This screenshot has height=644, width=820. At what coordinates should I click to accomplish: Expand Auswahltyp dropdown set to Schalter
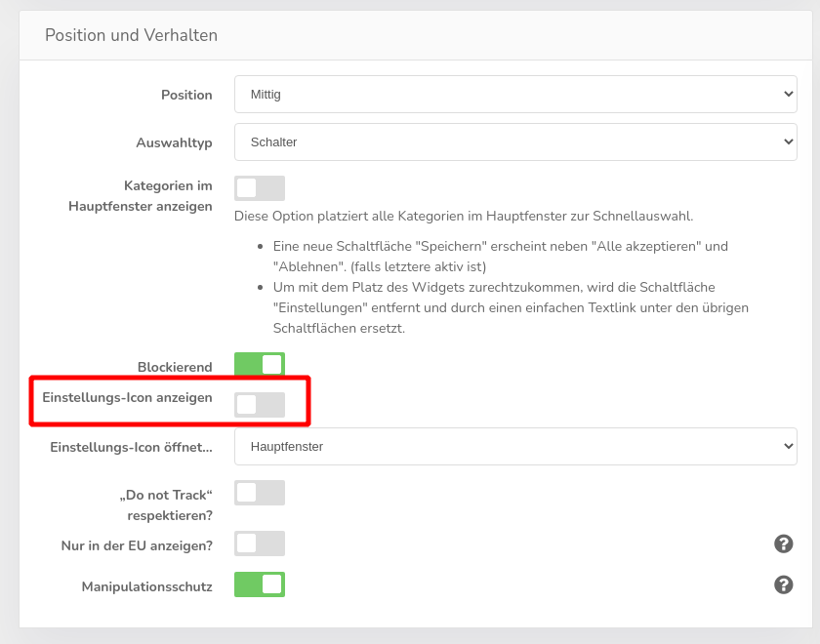[515, 142]
